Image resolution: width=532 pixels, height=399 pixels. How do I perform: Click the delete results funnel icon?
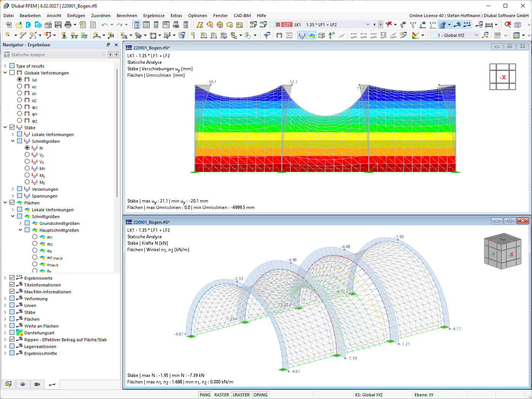tap(388, 25)
